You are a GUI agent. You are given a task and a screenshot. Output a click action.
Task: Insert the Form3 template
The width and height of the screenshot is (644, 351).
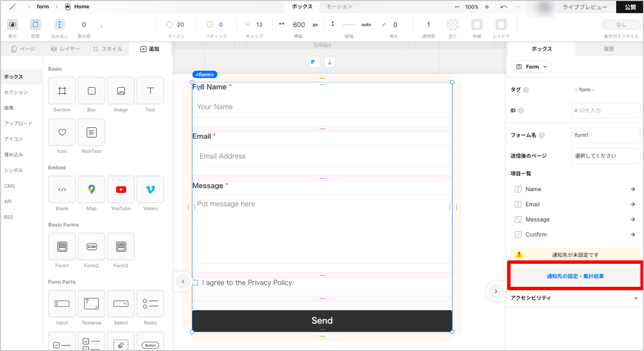121,247
